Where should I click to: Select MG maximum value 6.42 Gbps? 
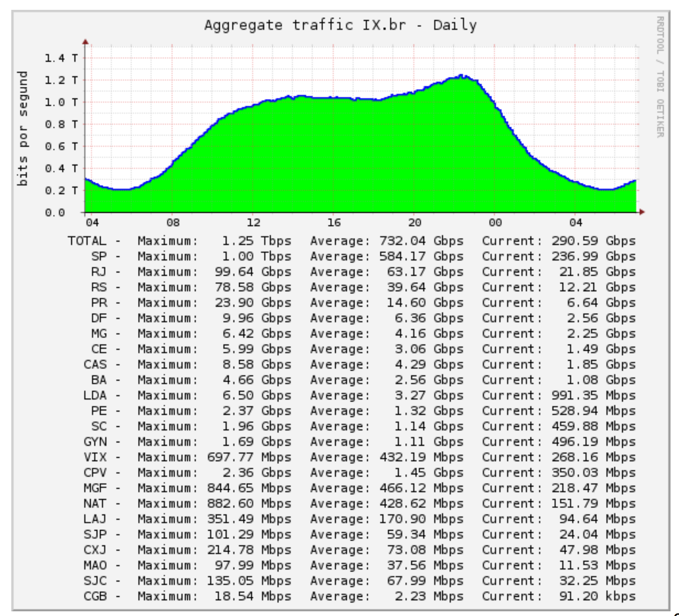256,334
